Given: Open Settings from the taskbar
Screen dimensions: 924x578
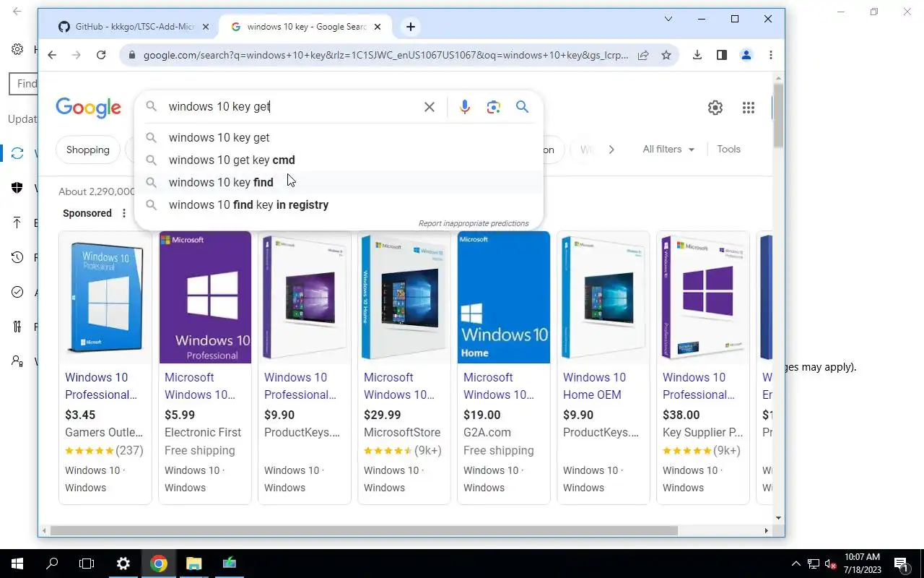Looking at the screenshot, I should click(123, 564).
